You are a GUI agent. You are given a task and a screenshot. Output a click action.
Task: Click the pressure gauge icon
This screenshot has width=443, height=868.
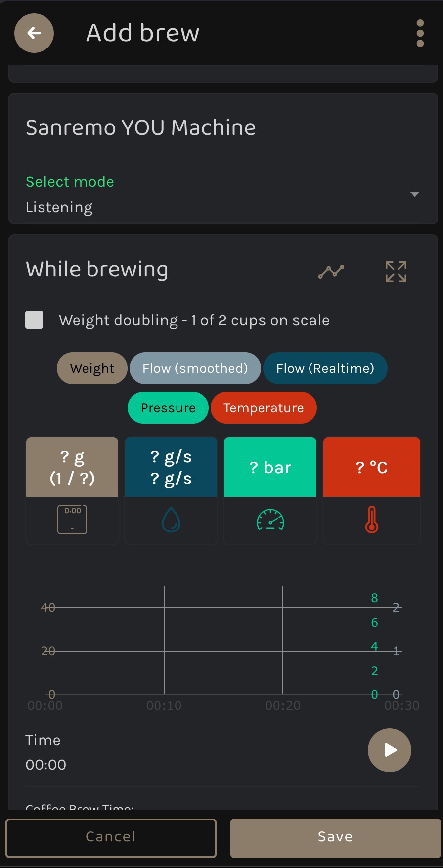(270, 520)
